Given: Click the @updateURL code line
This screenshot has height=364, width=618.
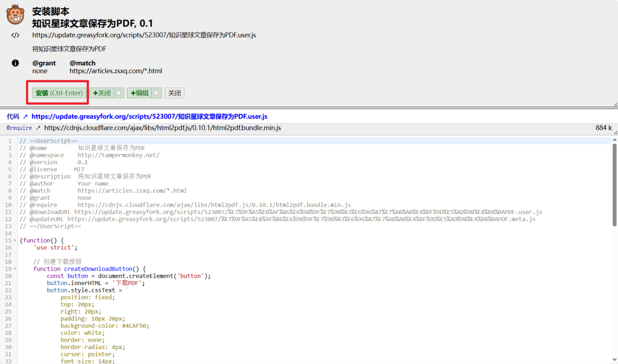Looking at the screenshot, I should click(278, 219).
